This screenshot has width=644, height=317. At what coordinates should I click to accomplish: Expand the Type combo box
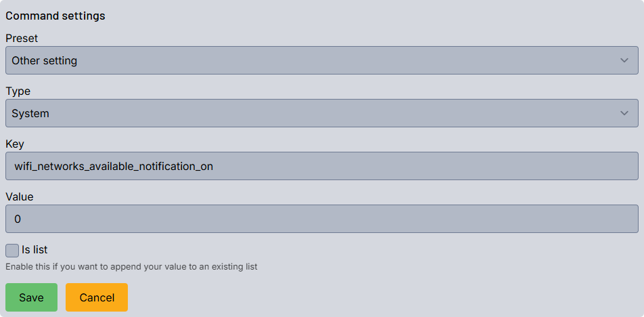(321, 113)
